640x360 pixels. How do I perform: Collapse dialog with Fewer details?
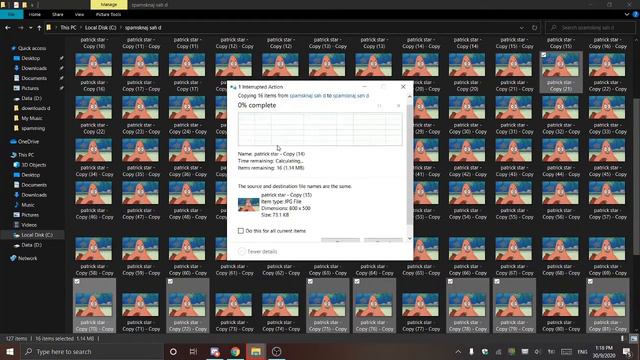pyautogui.click(x=258, y=251)
